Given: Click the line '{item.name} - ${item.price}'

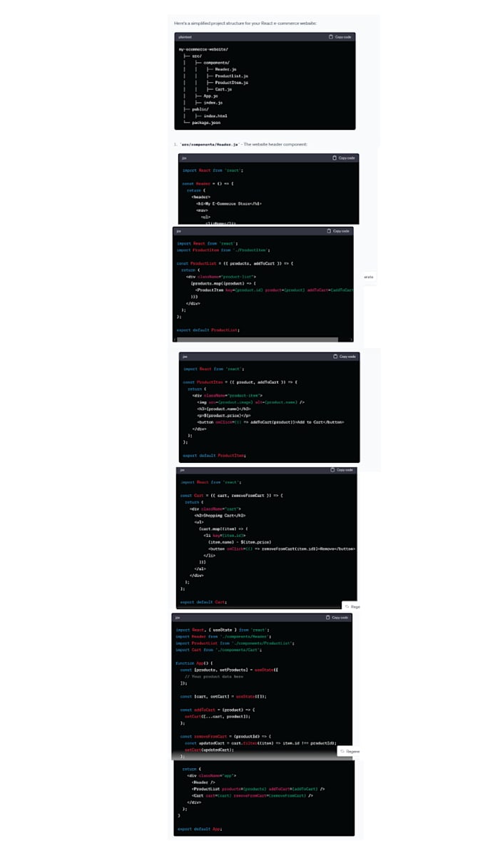Looking at the screenshot, I should [240, 542].
